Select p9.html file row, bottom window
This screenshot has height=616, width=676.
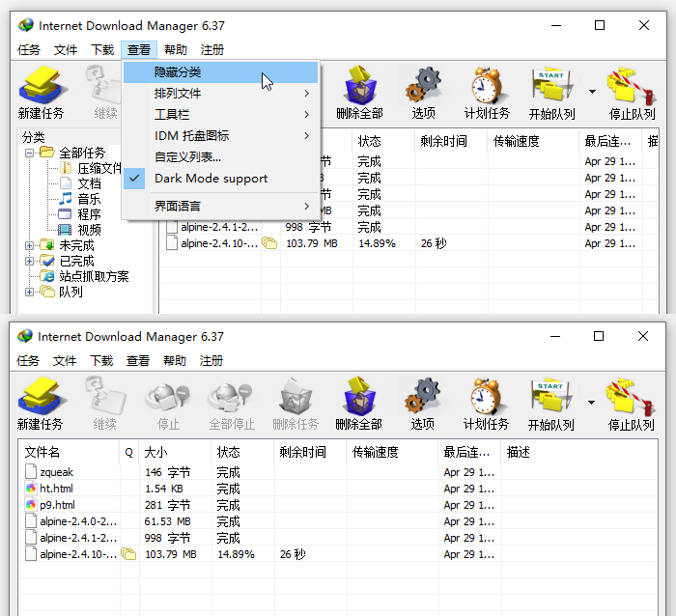[338, 505]
